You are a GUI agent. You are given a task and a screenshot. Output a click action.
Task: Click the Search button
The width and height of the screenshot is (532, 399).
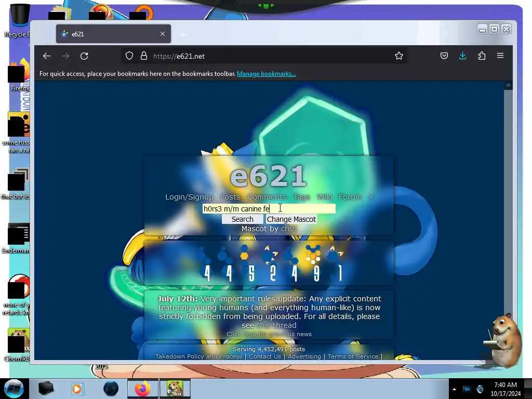coord(242,219)
